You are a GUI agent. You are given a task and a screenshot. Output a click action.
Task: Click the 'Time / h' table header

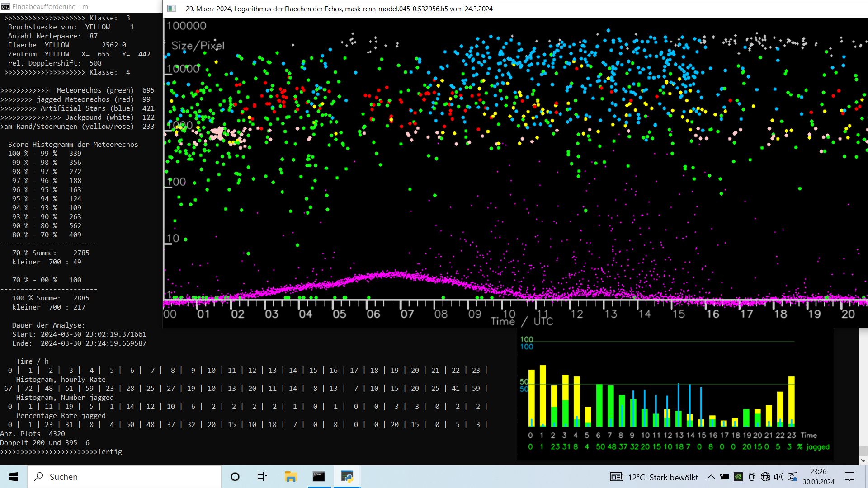tap(33, 361)
